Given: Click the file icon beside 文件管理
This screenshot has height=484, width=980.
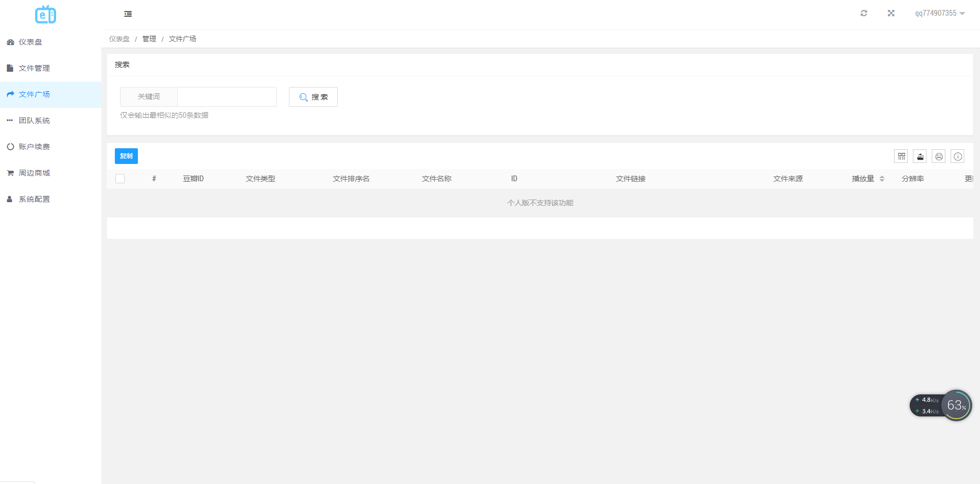Looking at the screenshot, I should (x=9, y=68).
